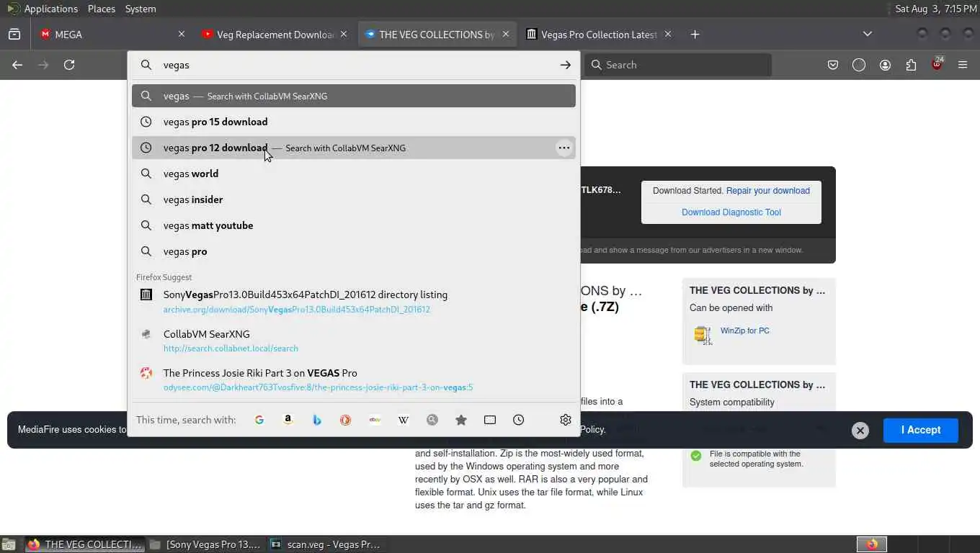This screenshot has height=553, width=980.
Task: Open a new tab with plus button
Action: point(695,34)
